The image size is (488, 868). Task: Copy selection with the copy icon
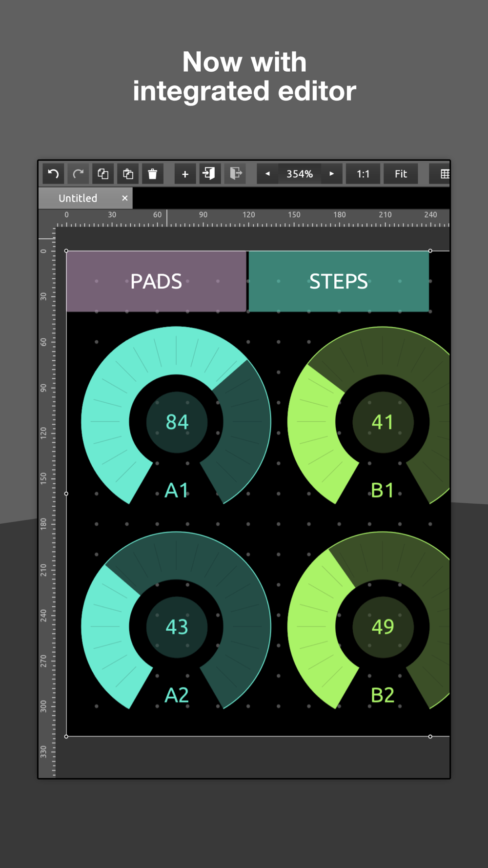[103, 174]
